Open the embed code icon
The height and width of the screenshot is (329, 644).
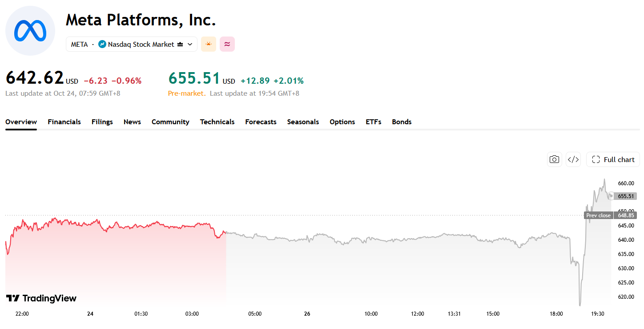pyautogui.click(x=573, y=159)
